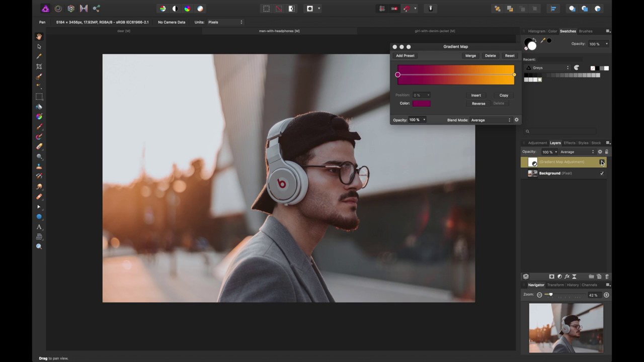The height and width of the screenshot is (362, 644).
Task: Click the Invert Selection toolbar icon
Action: pyautogui.click(x=291, y=9)
